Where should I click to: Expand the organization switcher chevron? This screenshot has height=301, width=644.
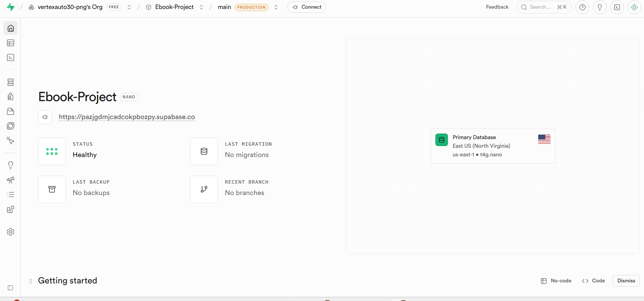(x=129, y=7)
